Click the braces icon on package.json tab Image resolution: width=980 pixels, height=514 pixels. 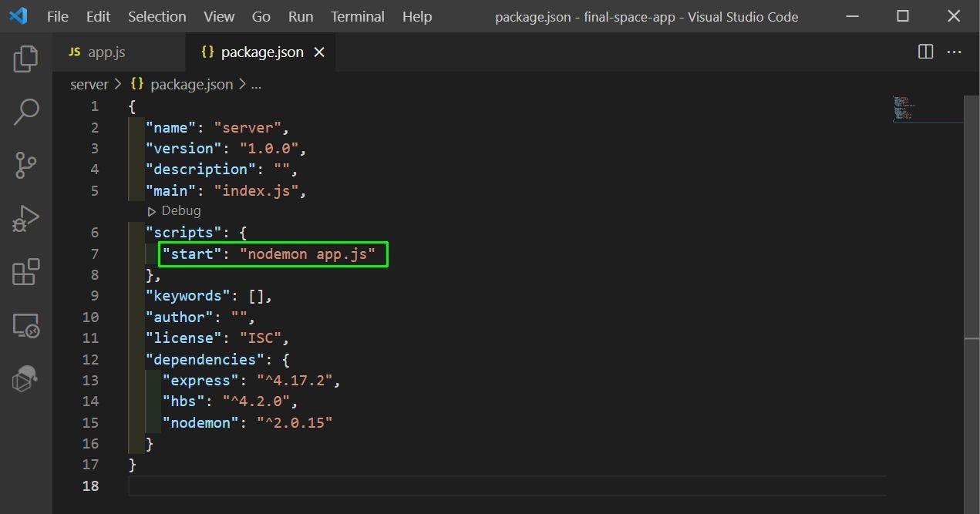207,52
